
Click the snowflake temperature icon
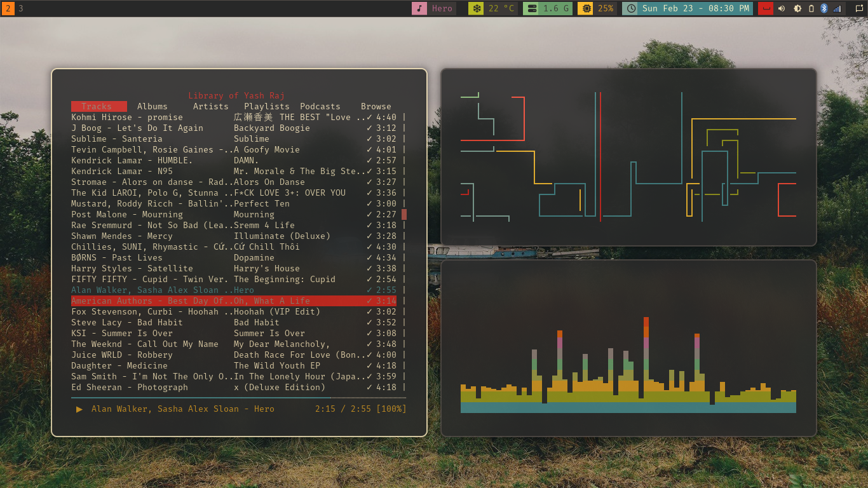click(x=475, y=8)
